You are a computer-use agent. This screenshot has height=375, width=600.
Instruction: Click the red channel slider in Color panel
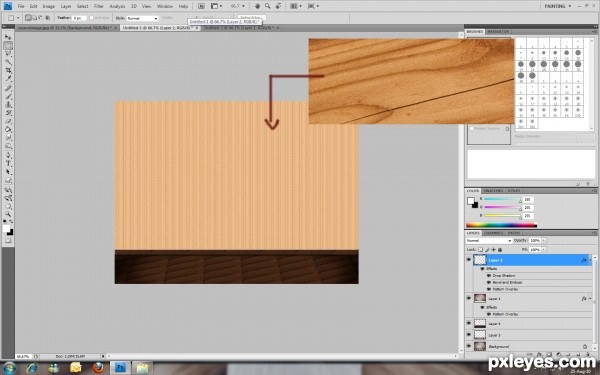pos(502,199)
